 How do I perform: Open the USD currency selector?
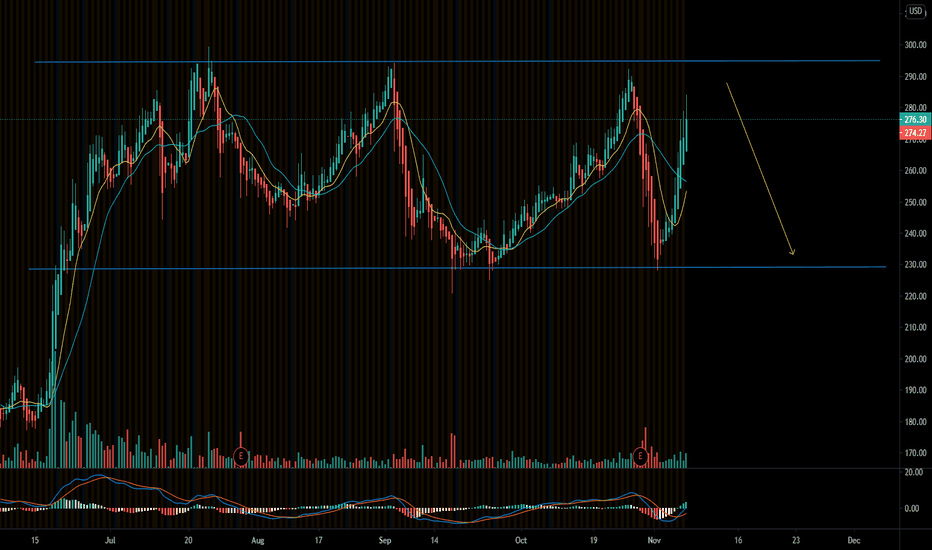[x=915, y=11]
